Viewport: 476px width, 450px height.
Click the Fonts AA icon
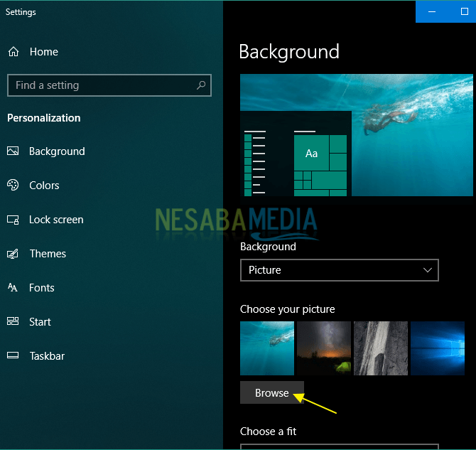pos(13,287)
